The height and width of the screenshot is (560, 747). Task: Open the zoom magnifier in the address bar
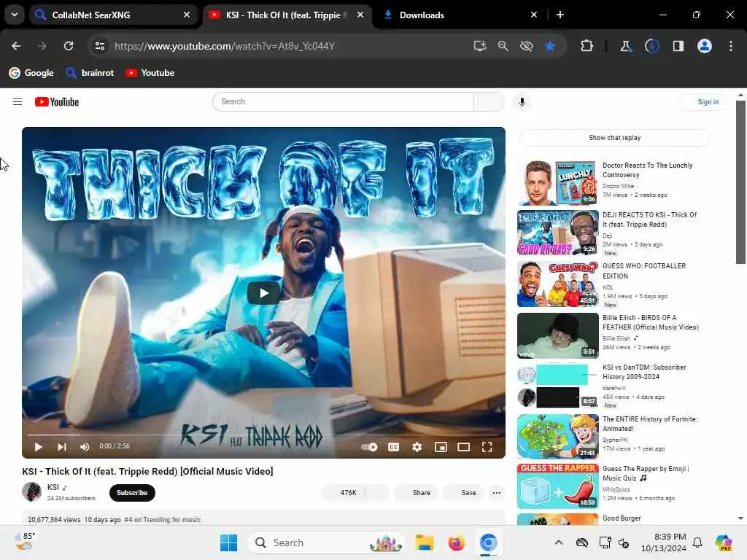pyautogui.click(x=503, y=46)
